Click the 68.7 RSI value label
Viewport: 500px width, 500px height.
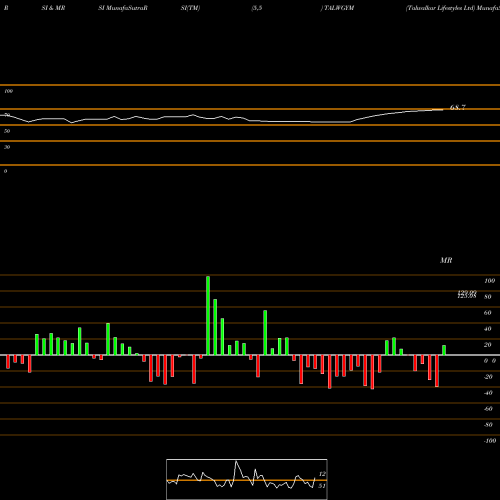point(458,107)
